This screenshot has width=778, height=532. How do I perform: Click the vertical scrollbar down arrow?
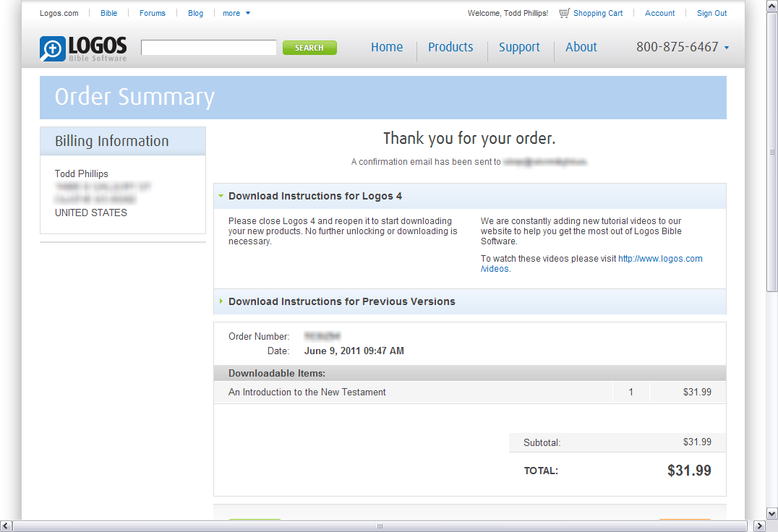coord(771,513)
